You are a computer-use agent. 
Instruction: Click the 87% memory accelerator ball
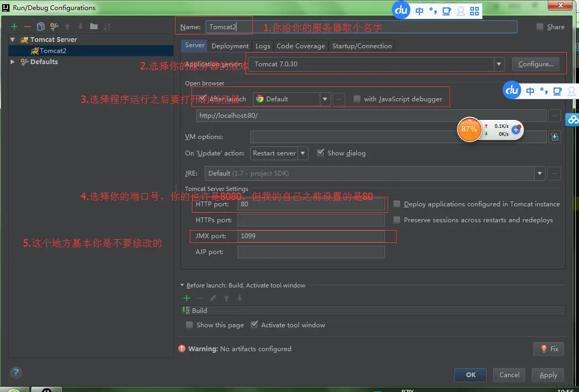tap(469, 129)
